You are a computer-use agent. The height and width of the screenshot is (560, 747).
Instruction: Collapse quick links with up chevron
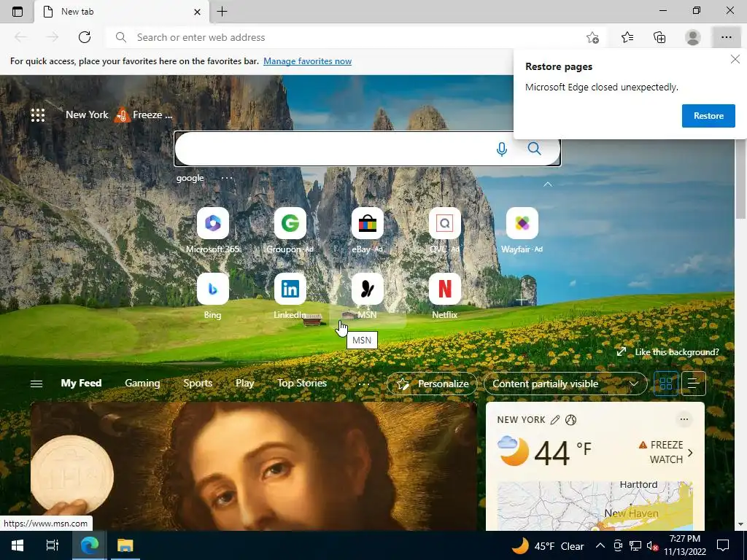pyautogui.click(x=548, y=184)
